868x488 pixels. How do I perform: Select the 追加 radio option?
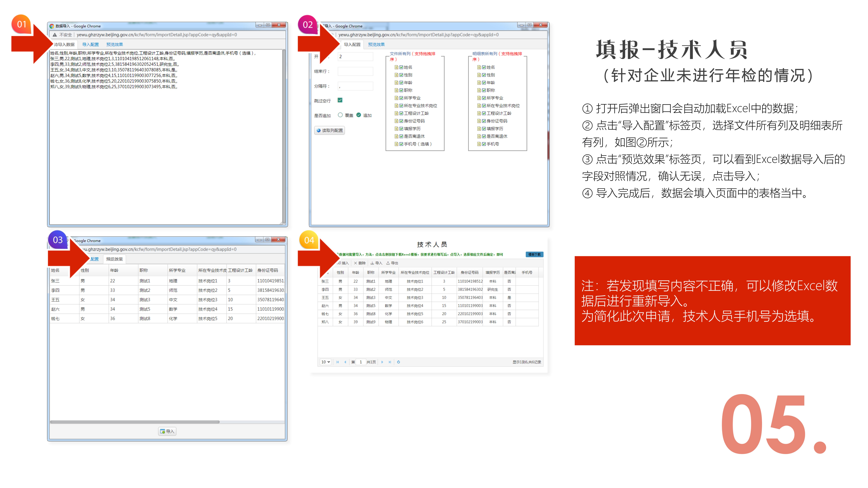pos(358,115)
